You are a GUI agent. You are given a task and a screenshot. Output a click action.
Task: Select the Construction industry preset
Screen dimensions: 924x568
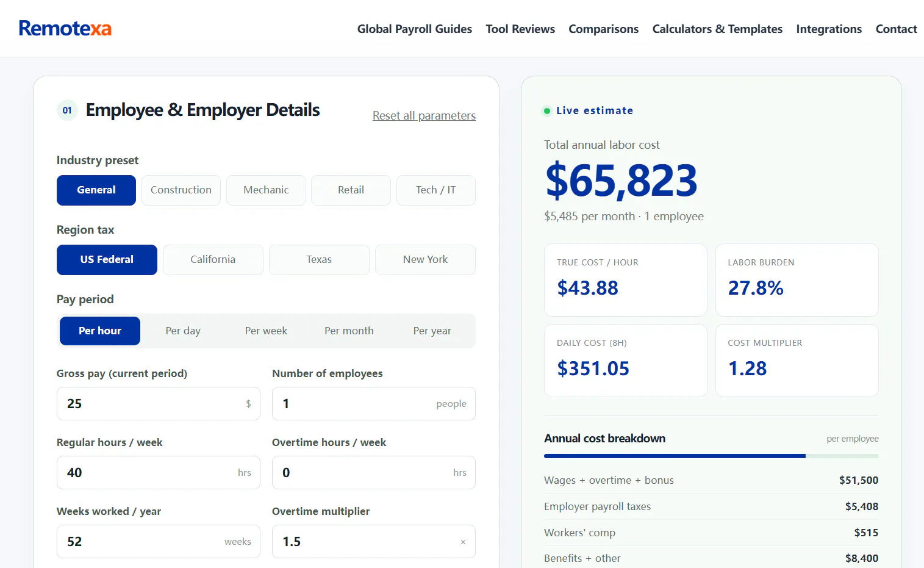click(181, 190)
